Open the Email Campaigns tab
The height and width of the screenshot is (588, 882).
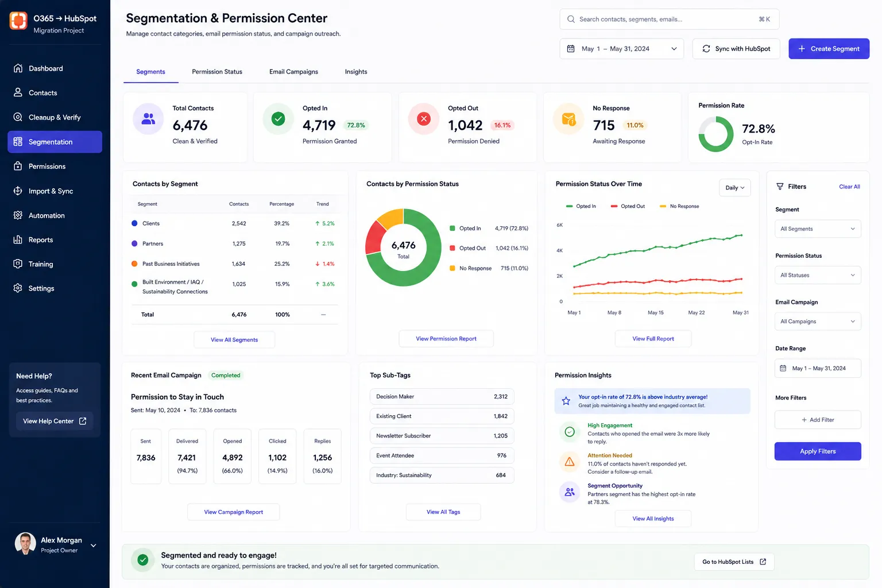[x=293, y=72]
